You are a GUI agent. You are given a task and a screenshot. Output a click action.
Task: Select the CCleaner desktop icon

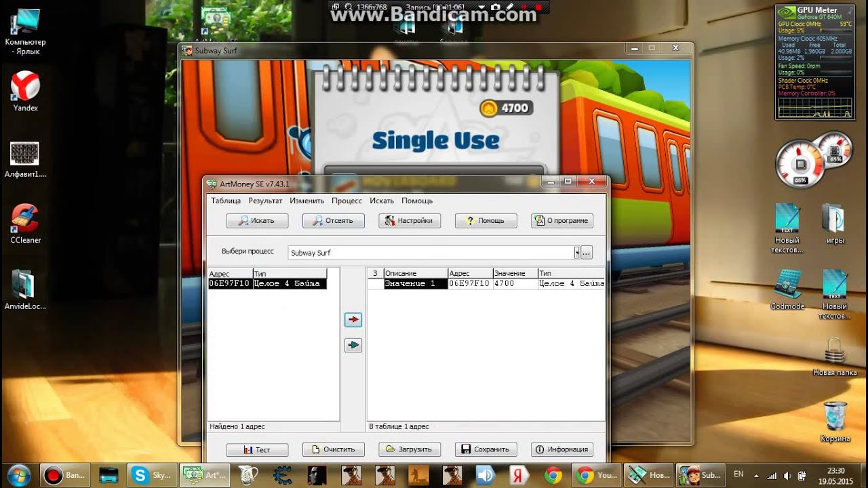point(26,224)
